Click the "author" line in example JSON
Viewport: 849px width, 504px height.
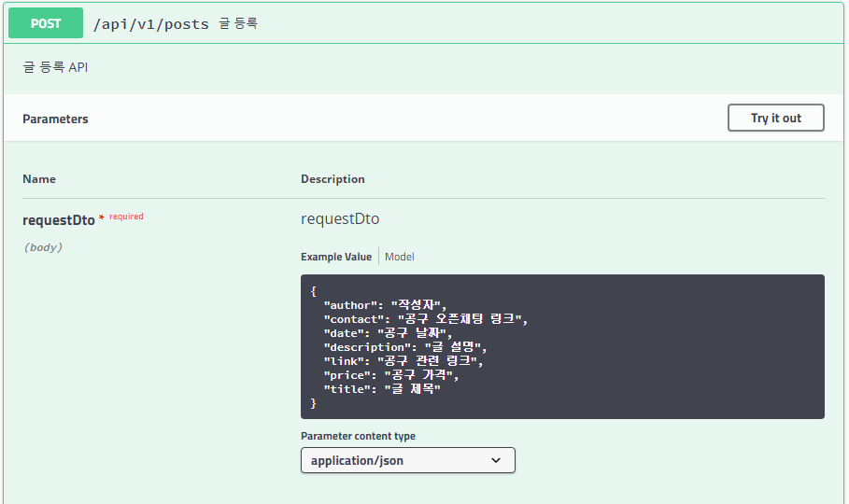(x=385, y=305)
